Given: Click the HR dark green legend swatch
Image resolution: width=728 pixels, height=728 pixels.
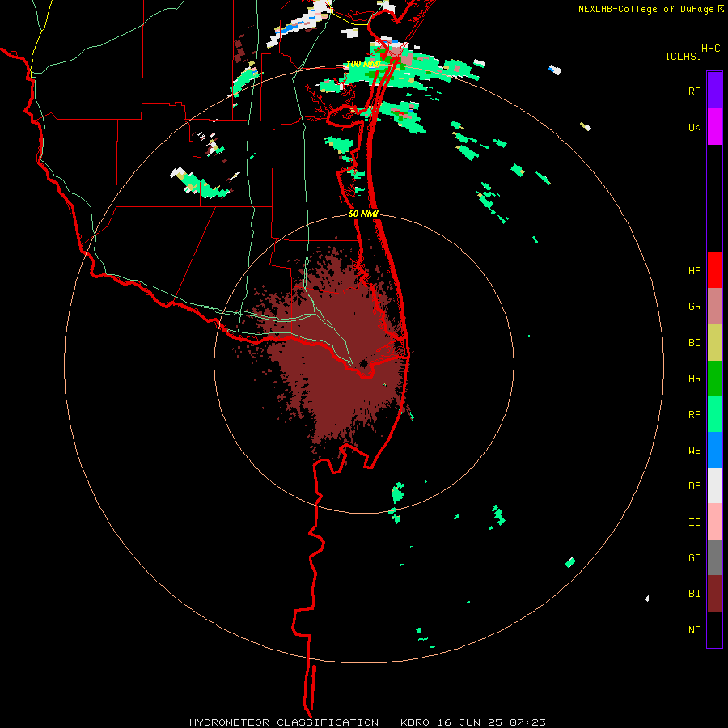Looking at the screenshot, I should pos(714,379).
